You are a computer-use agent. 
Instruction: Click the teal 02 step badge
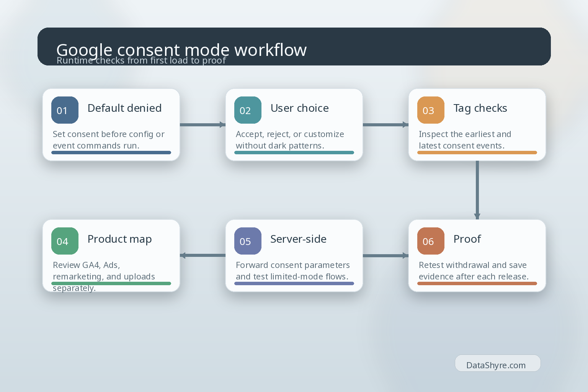[x=248, y=110]
